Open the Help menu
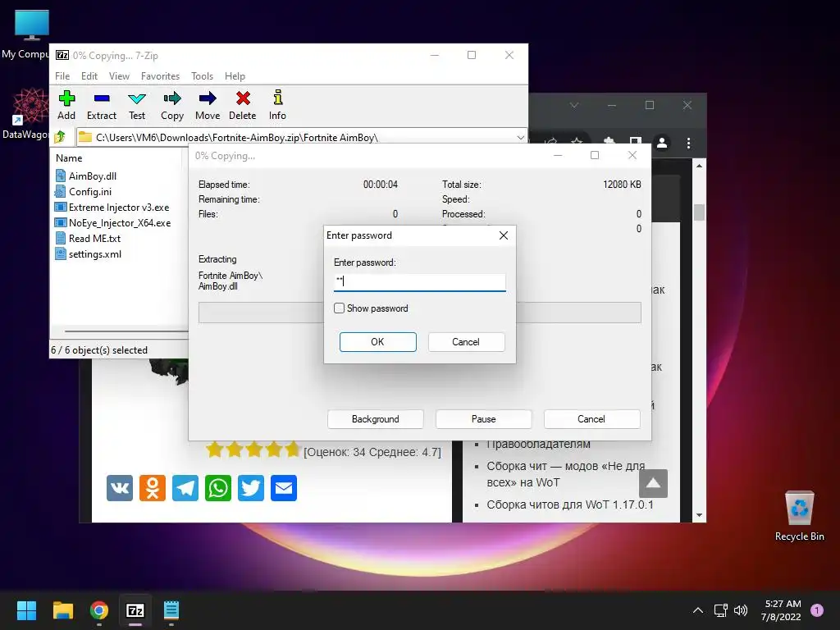840x630 pixels. click(235, 76)
